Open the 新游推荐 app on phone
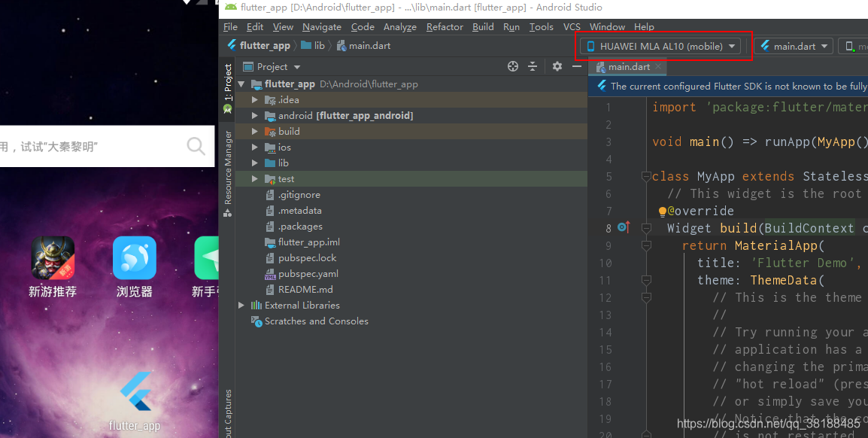868x438 pixels. [53, 267]
